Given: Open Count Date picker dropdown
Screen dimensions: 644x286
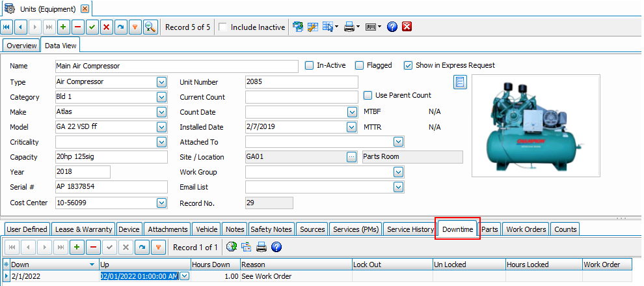Looking at the screenshot, I should tap(351, 112).
